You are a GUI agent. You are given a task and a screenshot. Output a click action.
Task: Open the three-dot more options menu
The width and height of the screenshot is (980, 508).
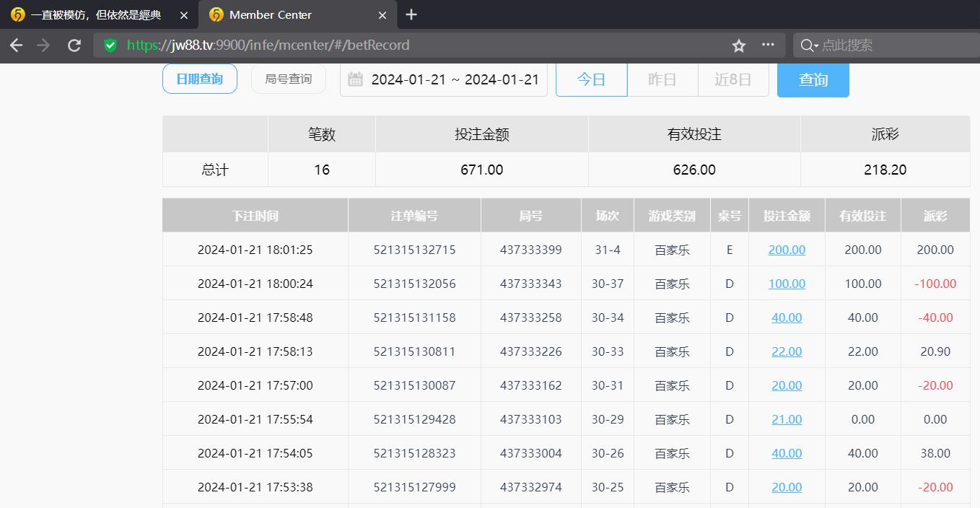click(768, 45)
